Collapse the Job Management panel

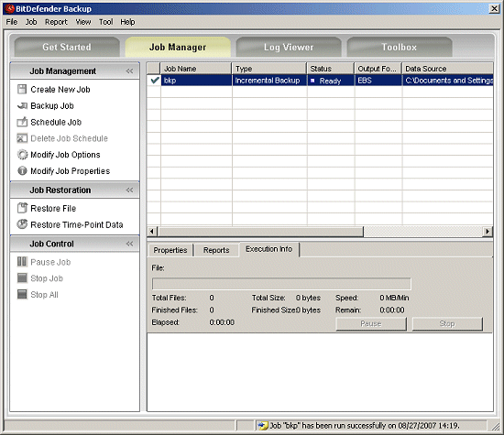point(129,71)
